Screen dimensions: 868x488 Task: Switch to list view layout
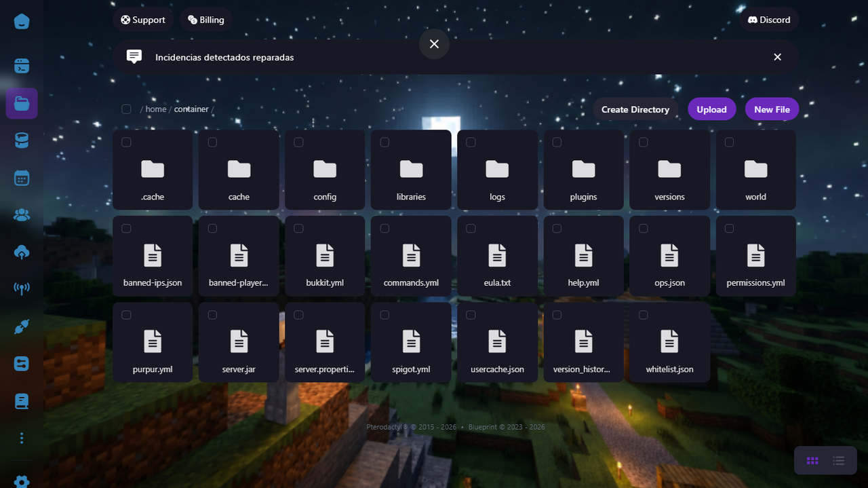(x=839, y=461)
